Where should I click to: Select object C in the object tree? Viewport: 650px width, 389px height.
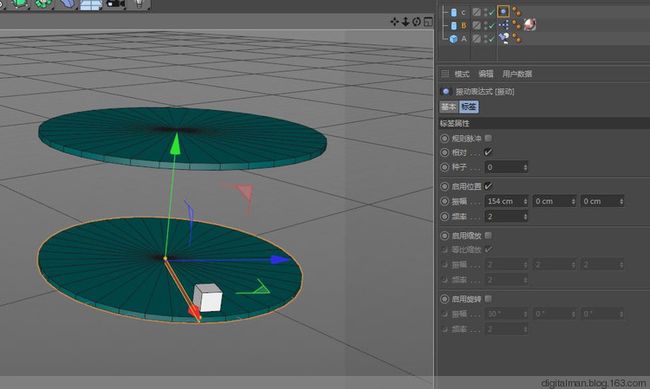click(463, 12)
